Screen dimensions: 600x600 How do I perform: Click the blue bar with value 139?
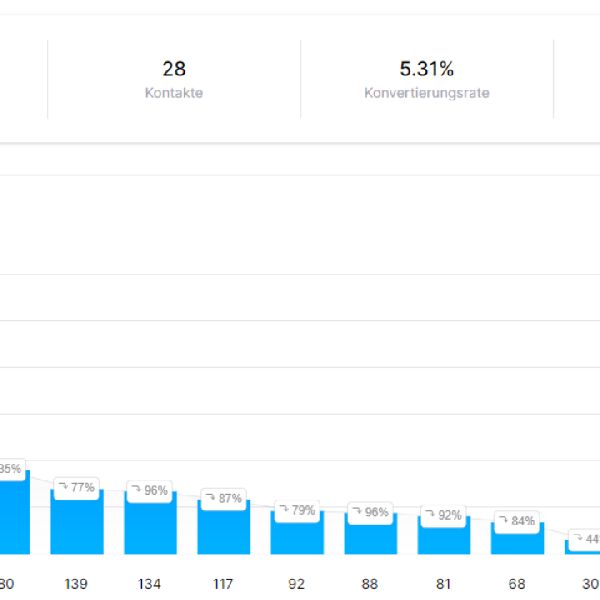pyautogui.click(x=77, y=525)
